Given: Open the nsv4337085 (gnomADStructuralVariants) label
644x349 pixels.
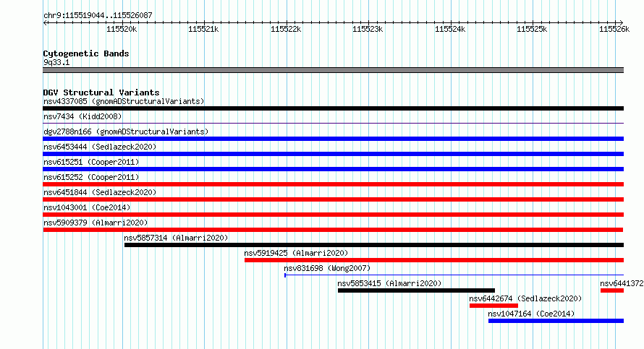Looking at the screenshot, I should 124,101.
